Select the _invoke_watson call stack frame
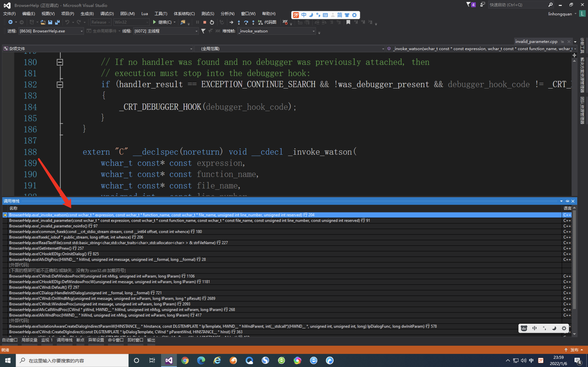The height and width of the screenshot is (367, 588). coord(160,215)
